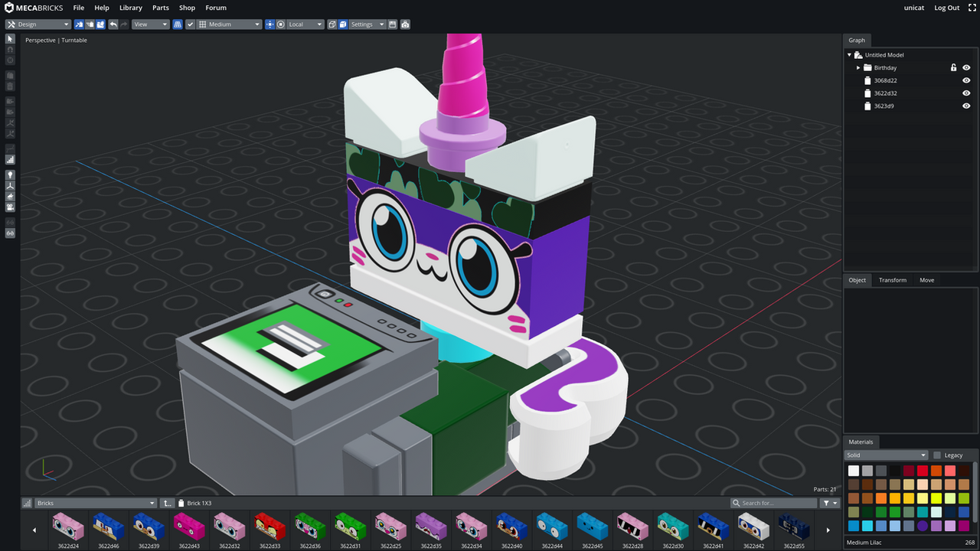Click the blue transform pivot icon
Screen dimensions: 980x551
pyautogui.click(x=269, y=24)
